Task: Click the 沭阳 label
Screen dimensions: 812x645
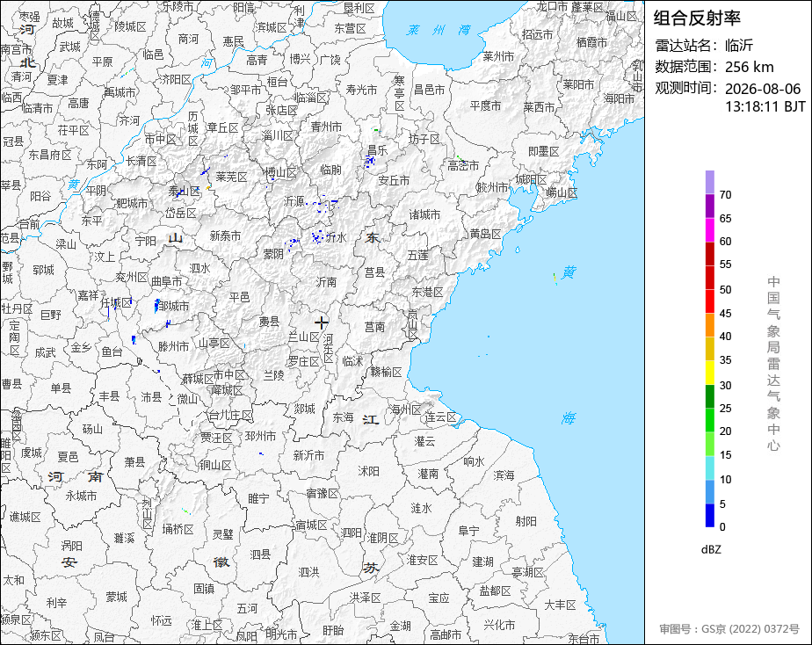Action: [369, 471]
